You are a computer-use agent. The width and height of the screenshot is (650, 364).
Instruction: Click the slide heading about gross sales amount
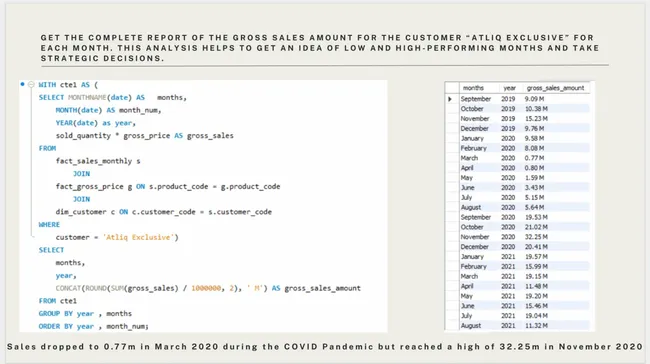click(x=320, y=48)
